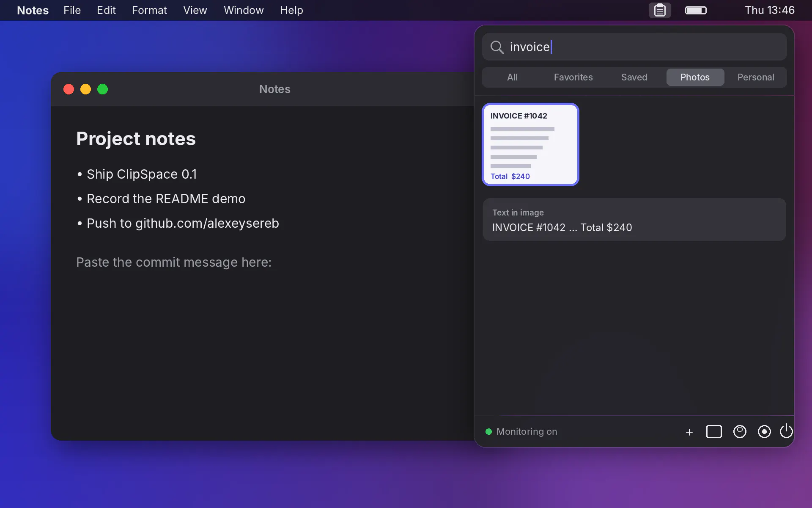
Task: Click the rounded rectangle icon in panel footer
Action: click(714, 432)
